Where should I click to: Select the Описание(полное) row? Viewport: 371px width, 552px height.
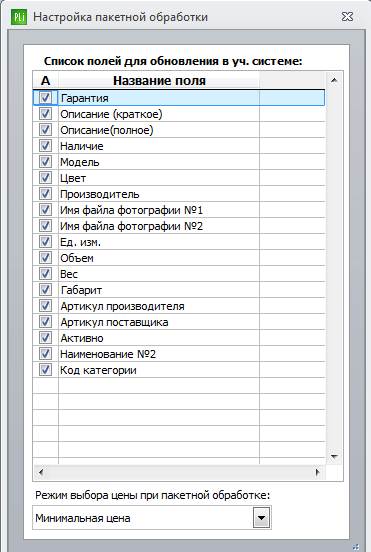[x=179, y=130]
